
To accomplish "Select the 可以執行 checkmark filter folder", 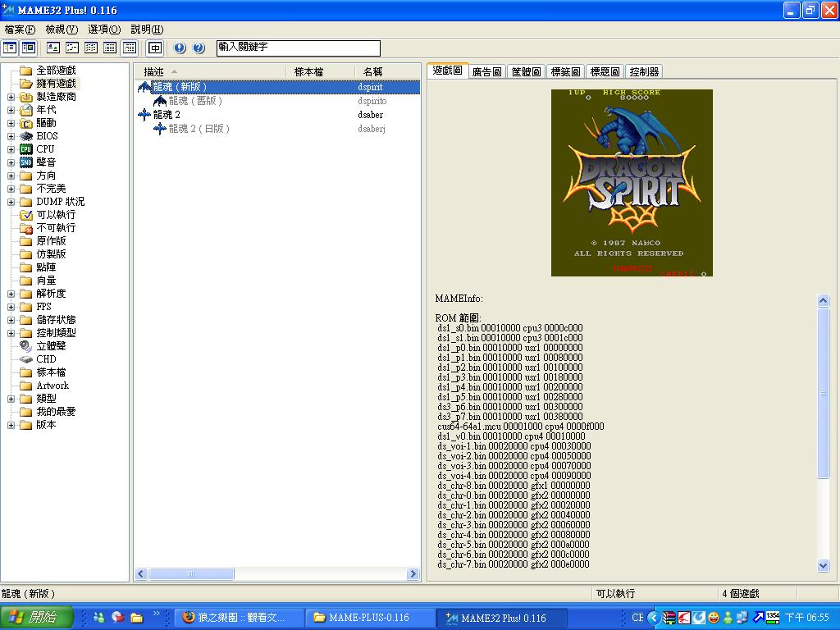I will [55, 215].
